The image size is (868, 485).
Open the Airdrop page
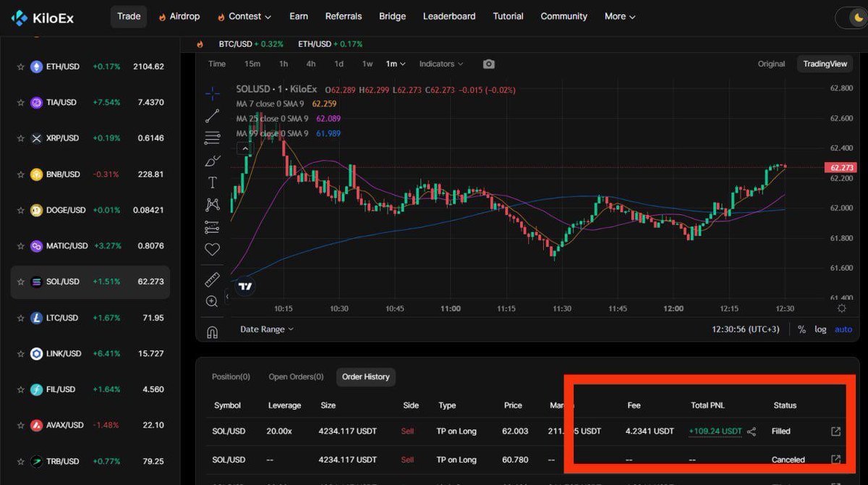(179, 17)
